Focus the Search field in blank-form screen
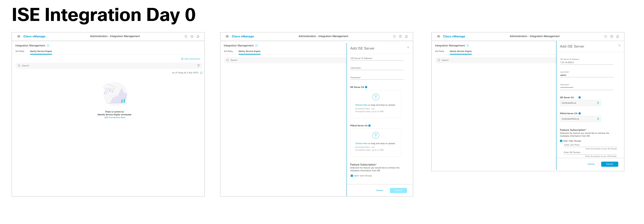644x224 pixels. 285,60
